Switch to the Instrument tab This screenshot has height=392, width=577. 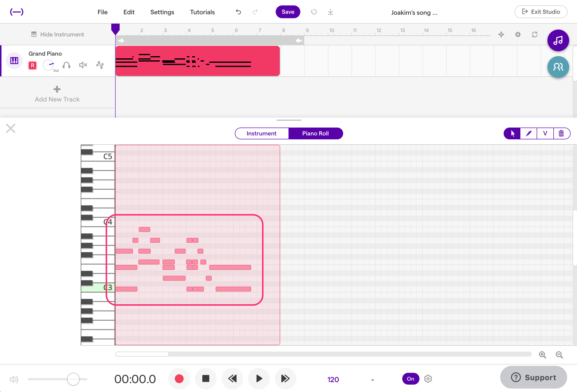pyautogui.click(x=261, y=133)
